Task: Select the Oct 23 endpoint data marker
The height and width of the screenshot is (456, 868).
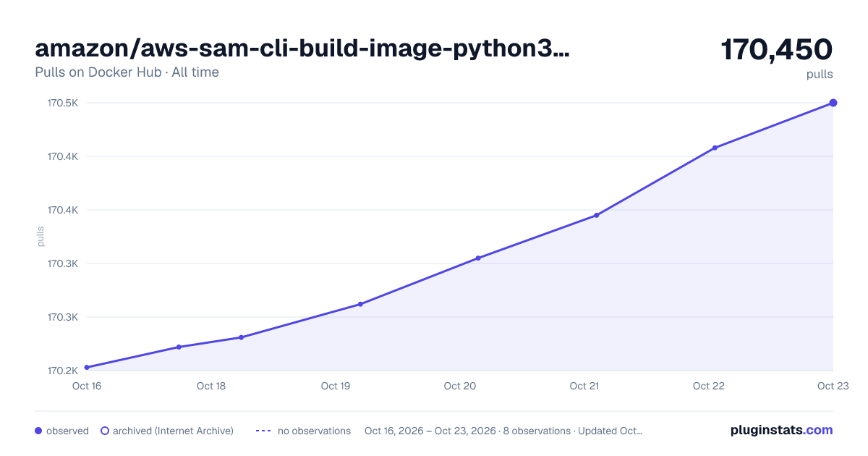Action: coord(833,103)
